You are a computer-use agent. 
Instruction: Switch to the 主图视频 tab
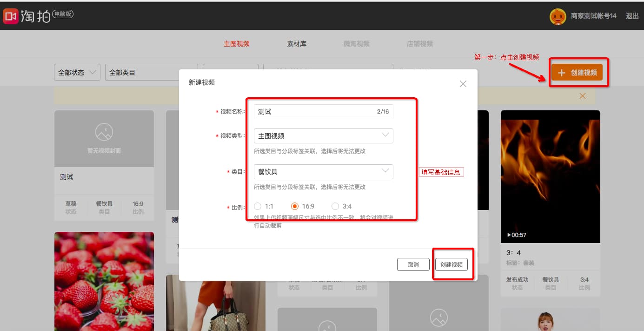click(x=237, y=44)
